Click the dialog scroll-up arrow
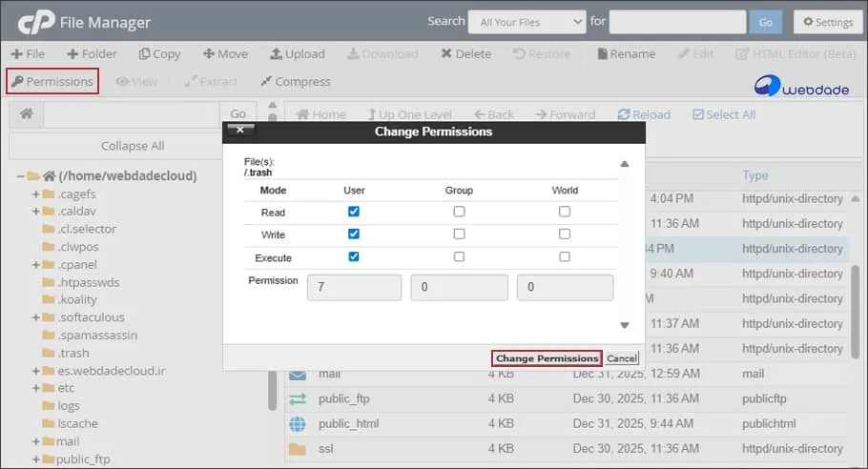The height and width of the screenshot is (469, 868). [x=625, y=164]
